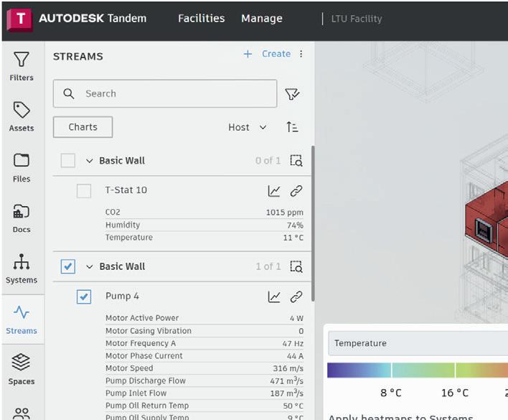Image resolution: width=508 pixels, height=420 pixels.
Task: Select the T-Stat 10 stream name
Action: tap(126, 190)
